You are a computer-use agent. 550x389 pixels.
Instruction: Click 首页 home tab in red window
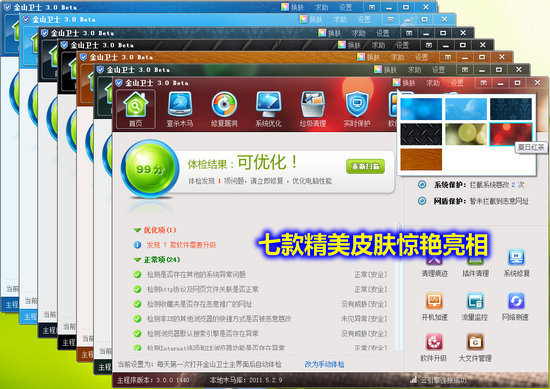[135, 109]
